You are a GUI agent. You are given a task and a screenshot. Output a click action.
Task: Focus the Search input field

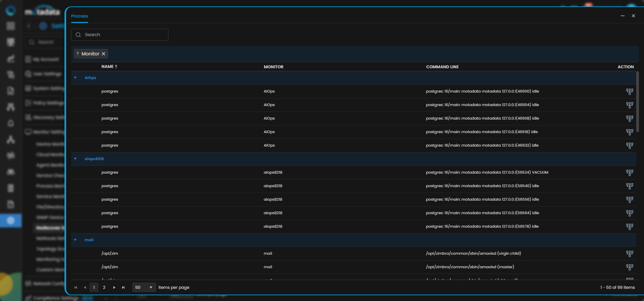click(x=120, y=35)
